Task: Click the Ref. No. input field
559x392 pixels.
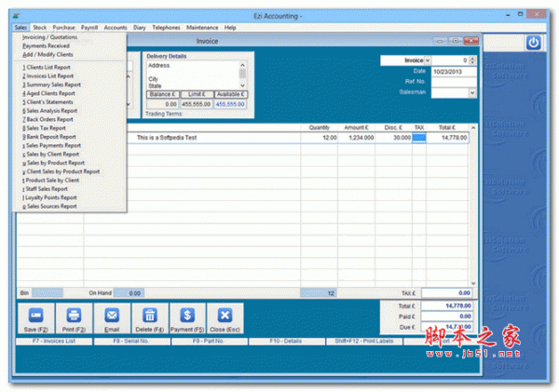Action: pos(454,82)
